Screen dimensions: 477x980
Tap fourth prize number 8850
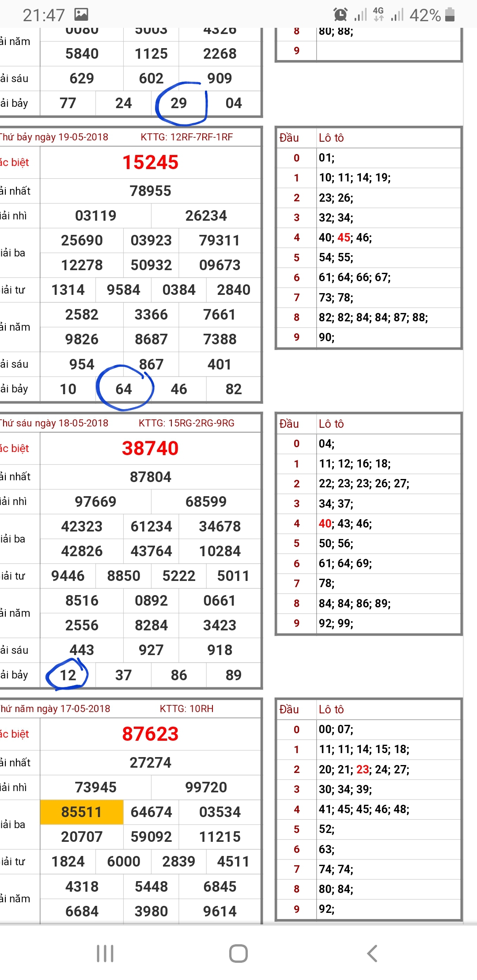tap(124, 576)
